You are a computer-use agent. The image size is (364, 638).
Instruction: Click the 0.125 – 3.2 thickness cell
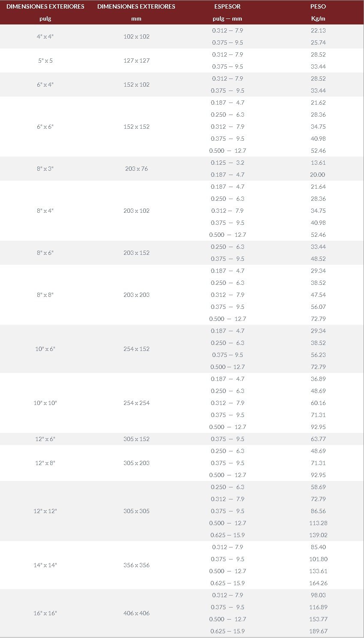227,163
